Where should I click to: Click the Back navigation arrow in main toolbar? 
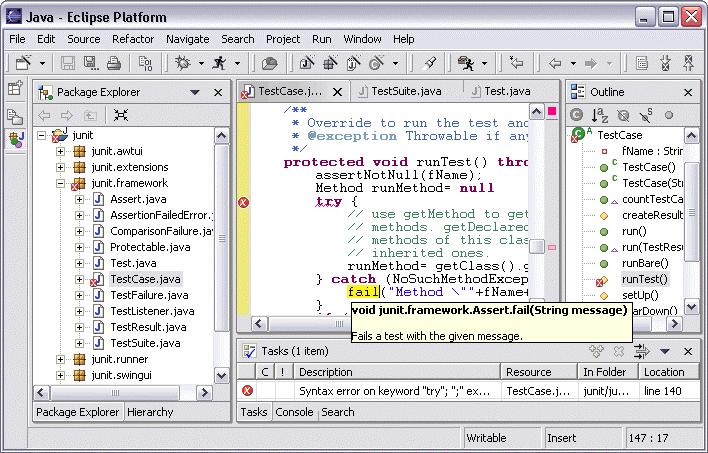tap(555, 63)
